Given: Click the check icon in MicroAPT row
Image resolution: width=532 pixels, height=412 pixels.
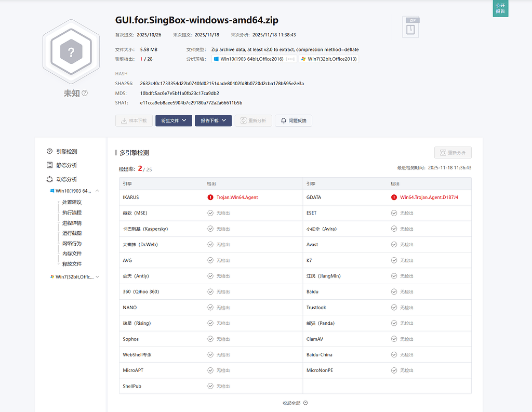Looking at the screenshot, I should [x=210, y=370].
